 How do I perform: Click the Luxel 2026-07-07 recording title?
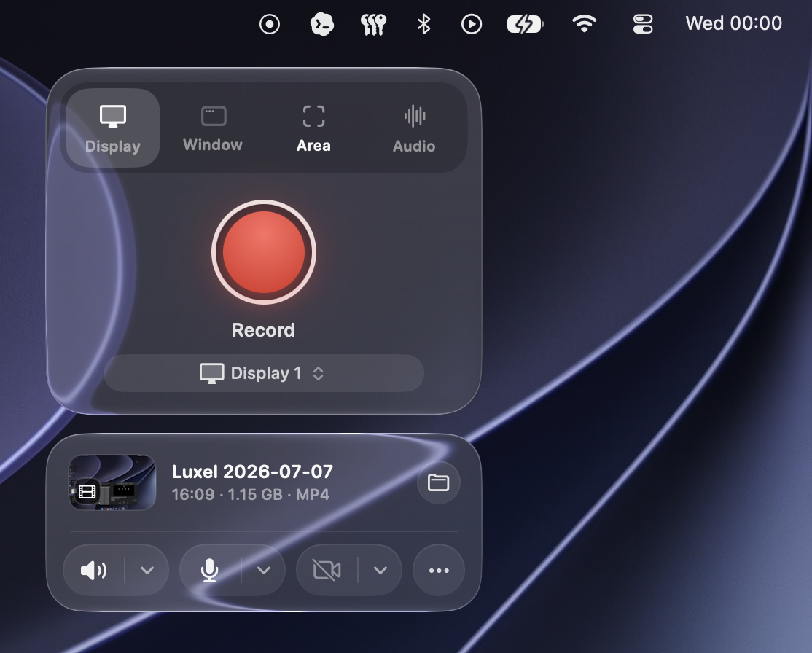[x=252, y=472]
